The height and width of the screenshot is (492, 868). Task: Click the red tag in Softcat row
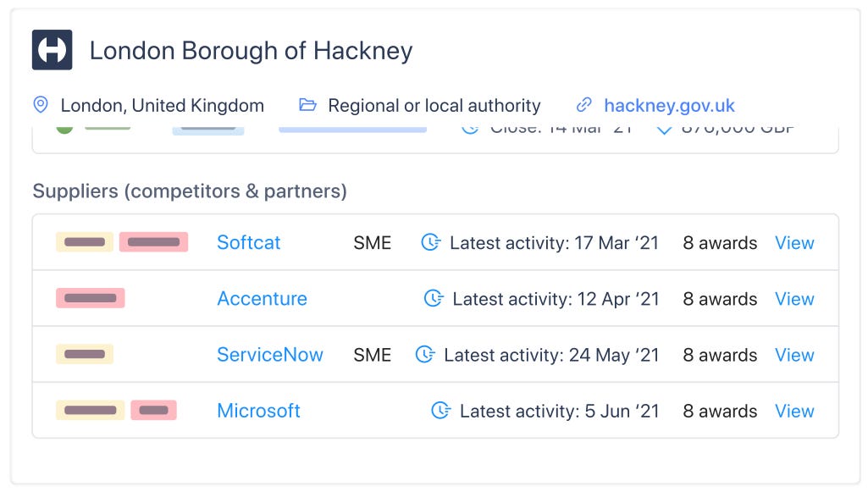(154, 242)
